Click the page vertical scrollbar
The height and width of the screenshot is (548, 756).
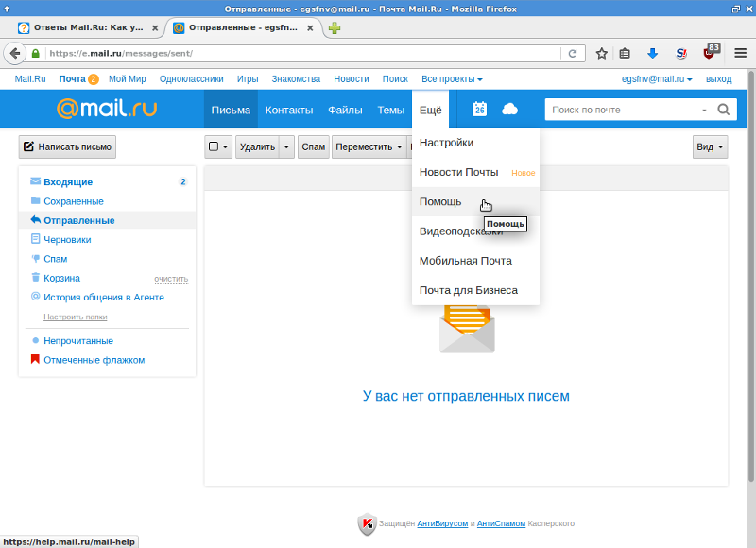point(750,275)
